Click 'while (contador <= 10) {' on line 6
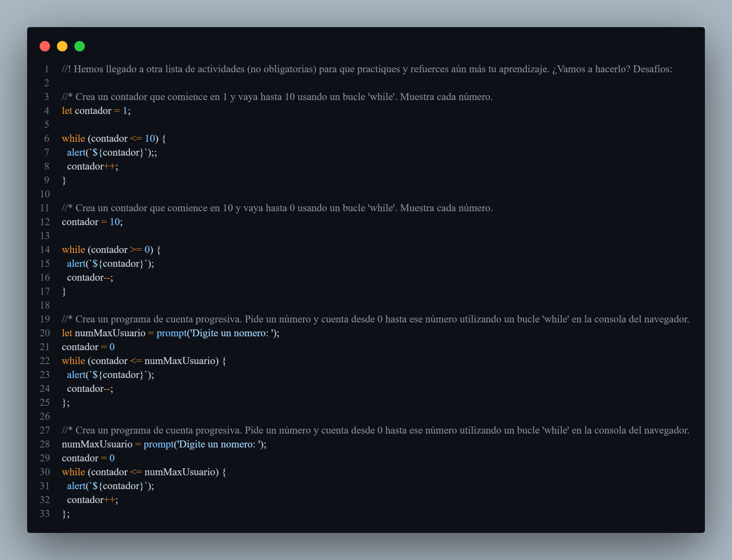Viewport: 732px width, 560px height. click(114, 138)
